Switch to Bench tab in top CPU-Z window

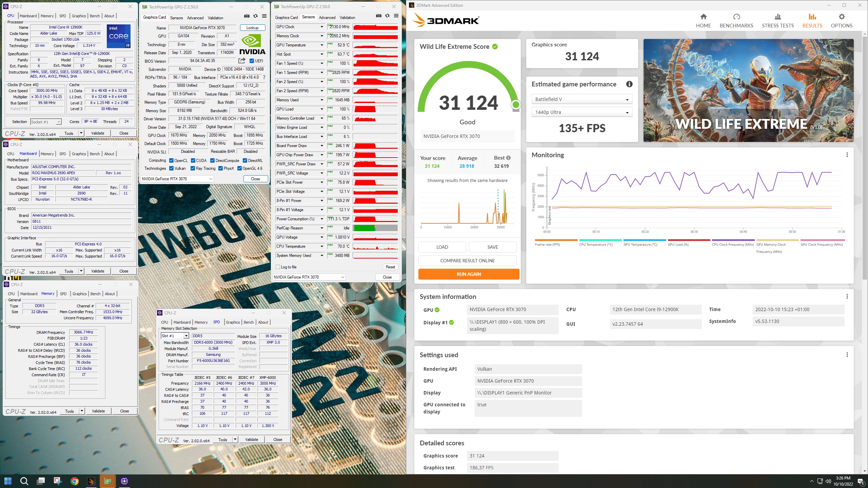[x=95, y=16]
